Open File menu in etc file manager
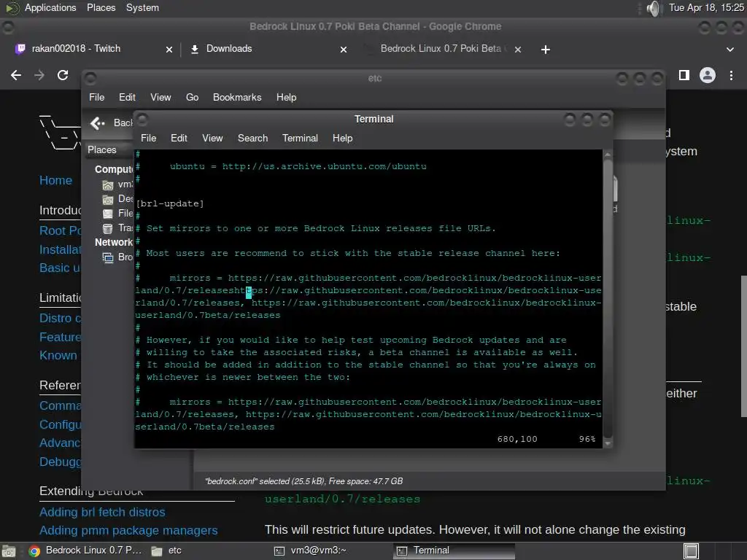 97,97
